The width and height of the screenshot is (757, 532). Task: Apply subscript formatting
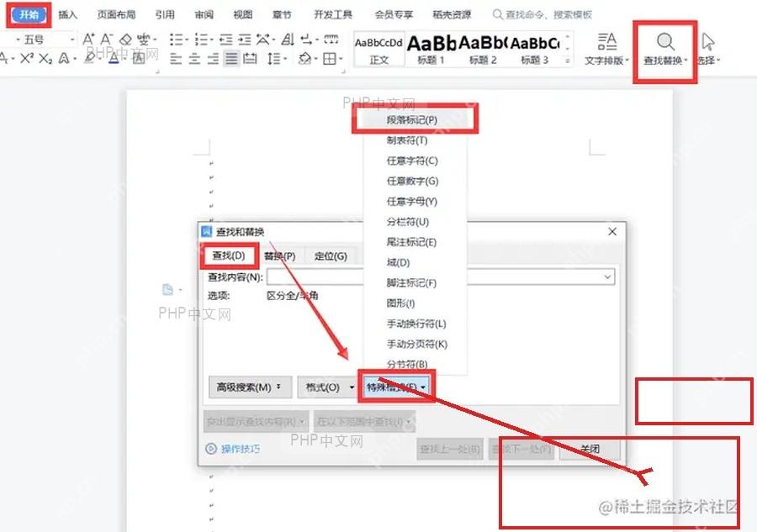(45, 59)
